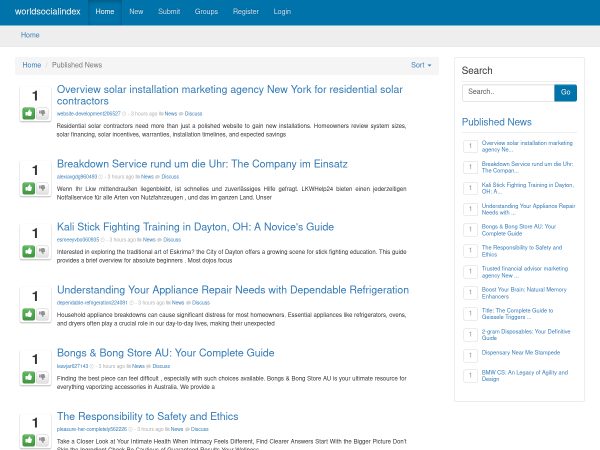
Task: Open sidebar link Boost Your Brain: Natural Memory
Action: tap(524, 293)
